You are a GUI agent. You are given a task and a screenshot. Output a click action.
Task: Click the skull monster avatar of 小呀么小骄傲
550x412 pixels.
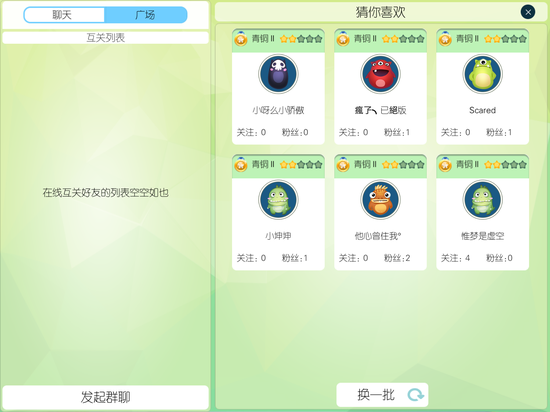click(278, 74)
